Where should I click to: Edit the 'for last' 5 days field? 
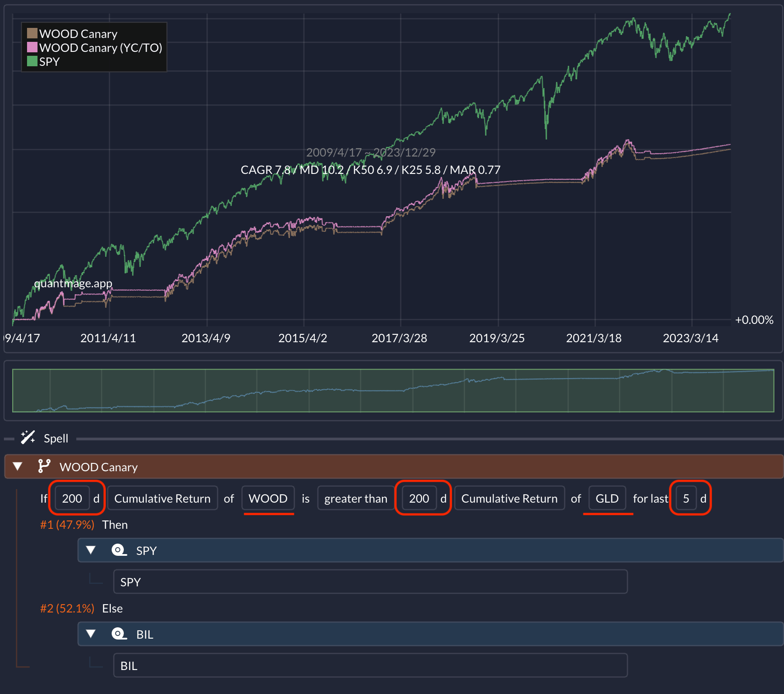tap(686, 498)
